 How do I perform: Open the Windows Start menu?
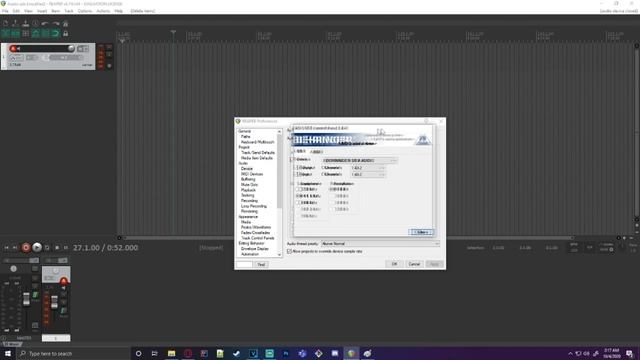[x=7, y=353]
